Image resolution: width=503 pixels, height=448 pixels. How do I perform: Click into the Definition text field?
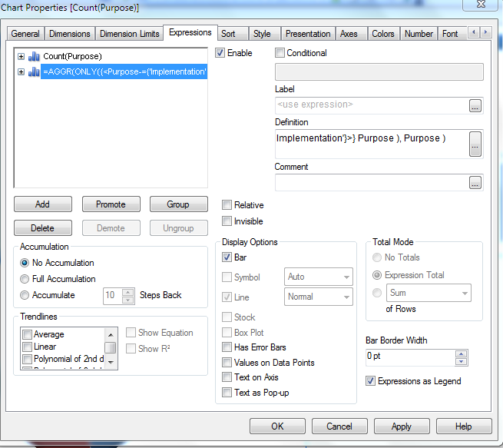coord(372,144)
